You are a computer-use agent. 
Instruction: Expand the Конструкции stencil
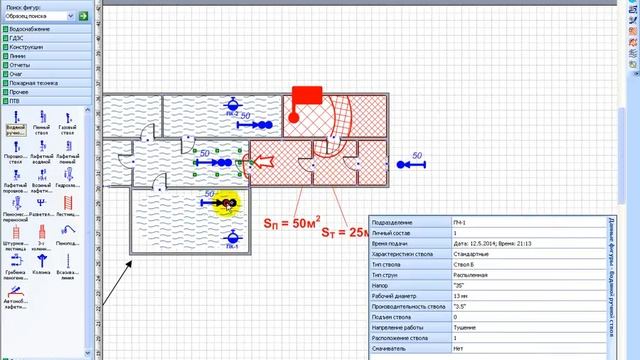(47, 47)
